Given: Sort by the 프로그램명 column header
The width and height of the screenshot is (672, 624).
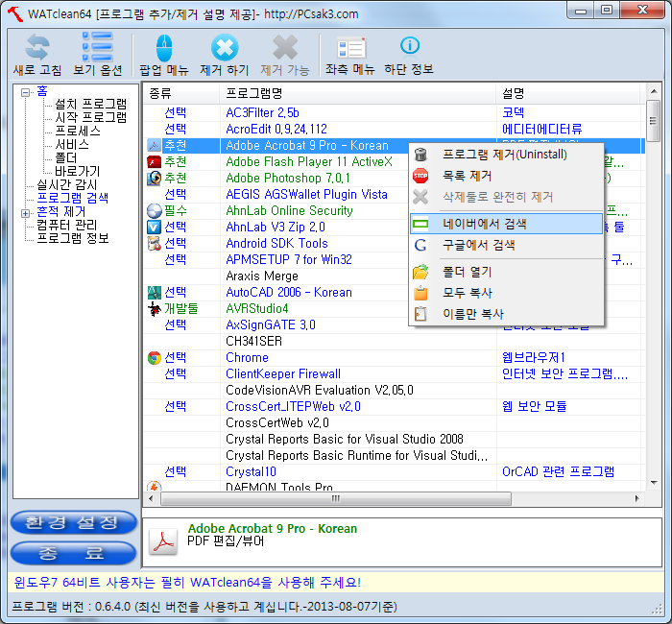Looking at the screenshot, I should click(357, 93).
